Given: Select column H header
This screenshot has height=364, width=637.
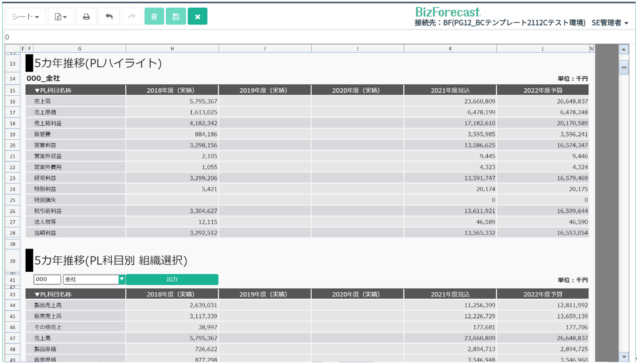Looking at the screenshot, I should (x=172, y=49).
